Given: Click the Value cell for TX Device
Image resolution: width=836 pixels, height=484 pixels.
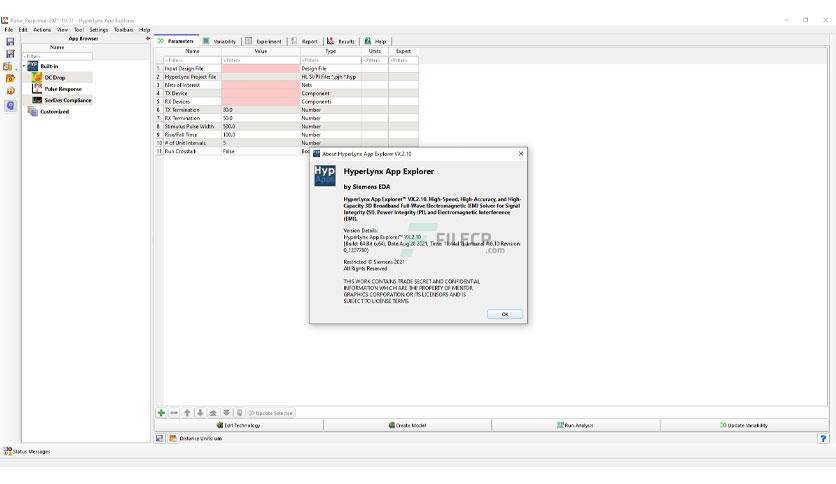Looking at the screenshot, I should click(261, 93).
